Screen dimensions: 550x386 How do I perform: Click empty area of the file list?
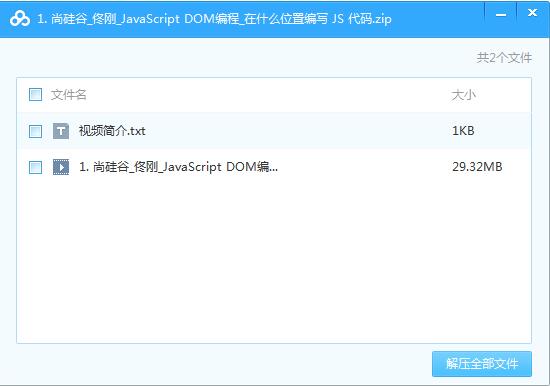(274, 260)
